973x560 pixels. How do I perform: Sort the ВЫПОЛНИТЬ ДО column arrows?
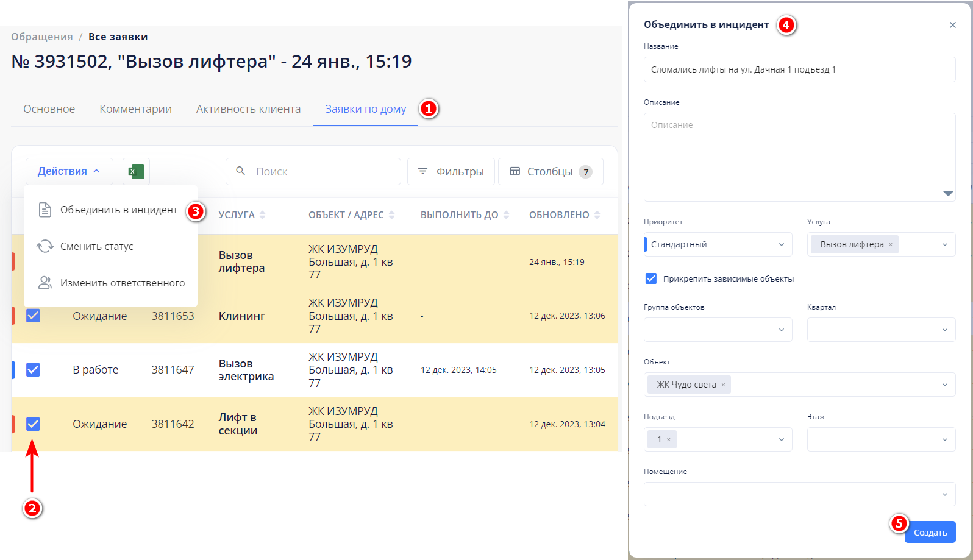506,215
